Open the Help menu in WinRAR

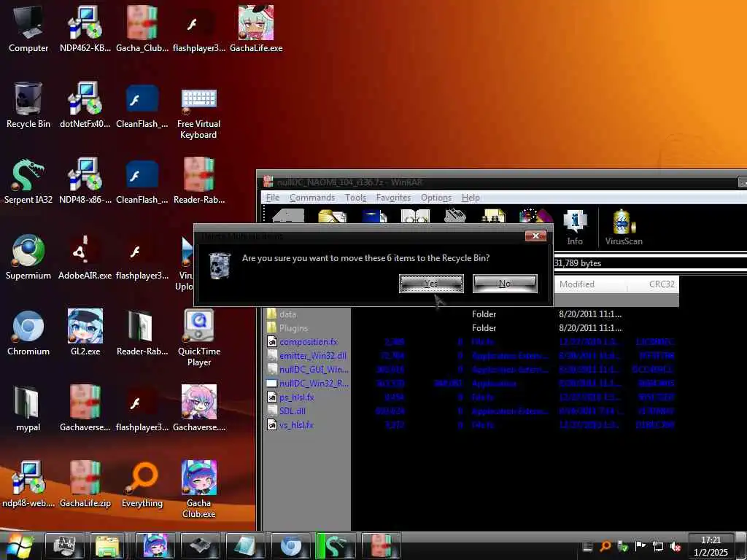coord(471,197)
